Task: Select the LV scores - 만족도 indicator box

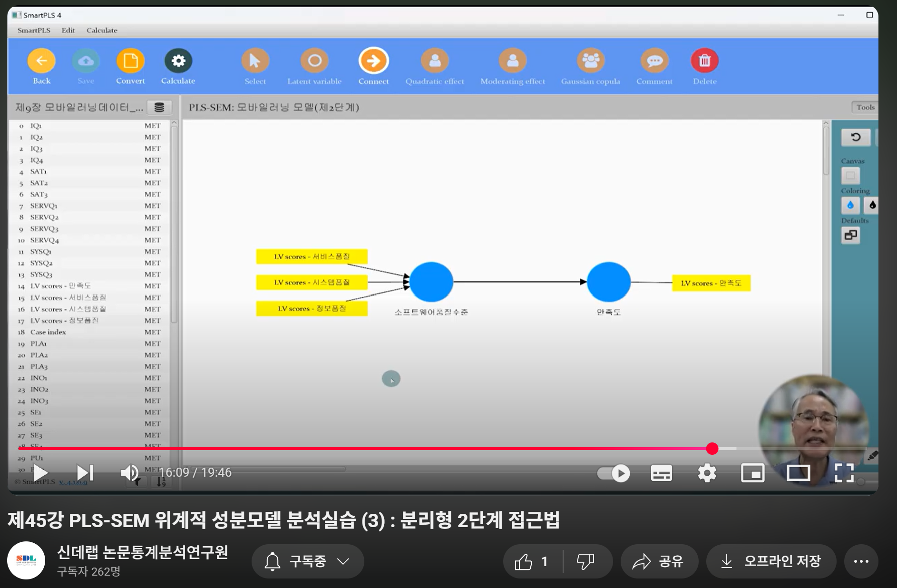Action: 711,283
